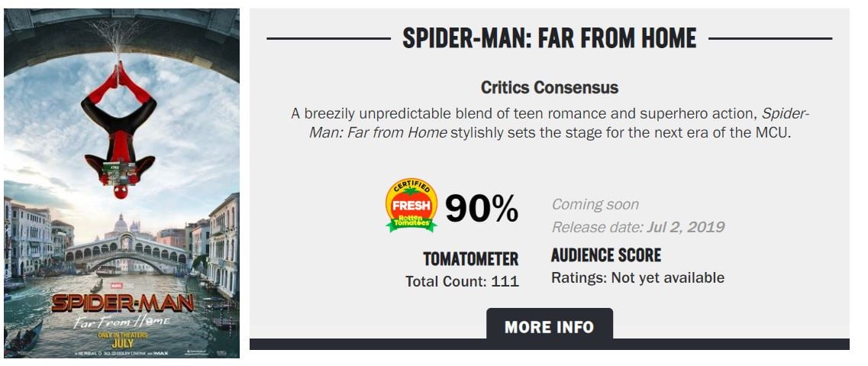Image resolution: width=868 pixels, height=366 pixels.
Task: Click the Only in Theaters July text
Action: point(122,338)
